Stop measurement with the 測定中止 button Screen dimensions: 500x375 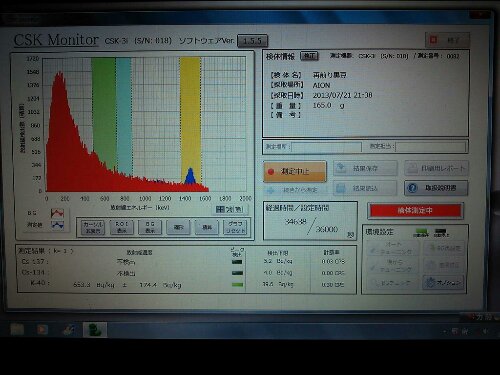pyautogui.click(x=295, y=172)
